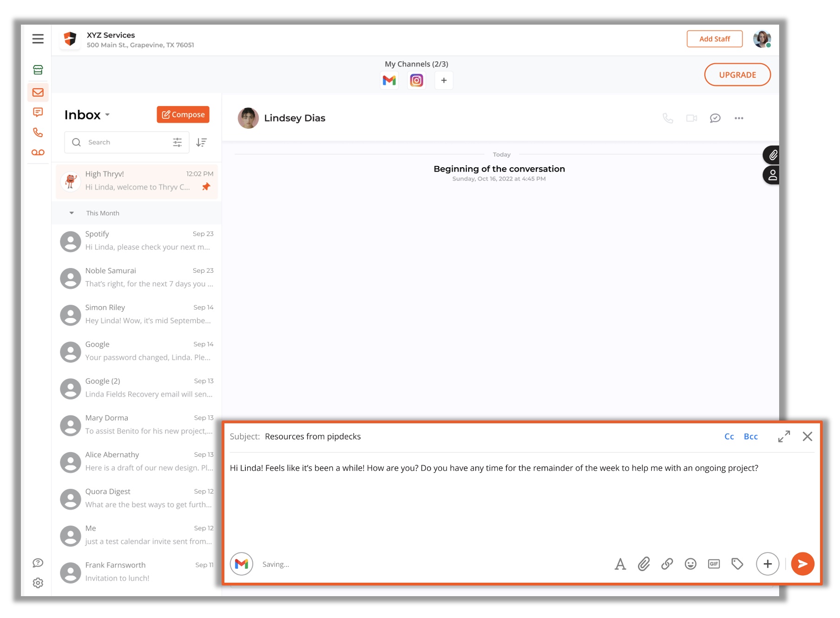Screen dimensions: 840x618
Task: Click the Compose button
Action: (x=183, y=115)
